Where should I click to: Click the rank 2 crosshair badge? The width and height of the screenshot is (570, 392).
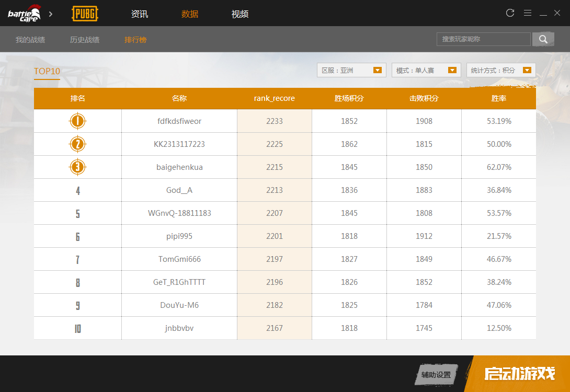pos(77,144)
